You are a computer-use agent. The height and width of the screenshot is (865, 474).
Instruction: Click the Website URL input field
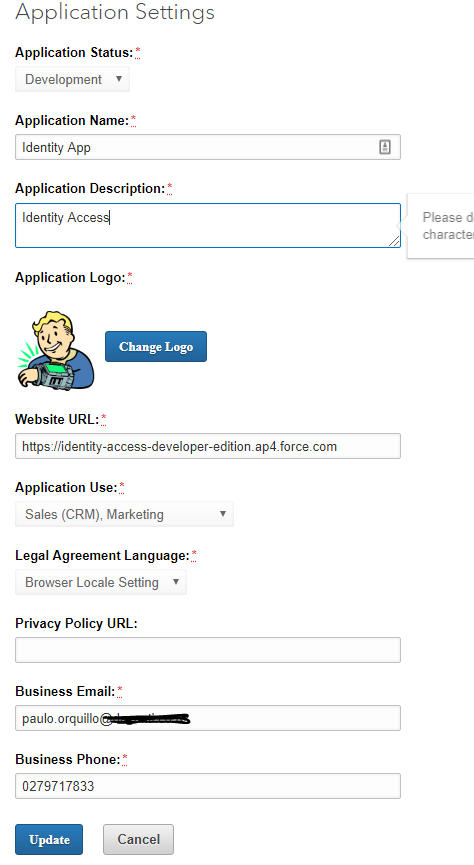[x=208, y=446]
